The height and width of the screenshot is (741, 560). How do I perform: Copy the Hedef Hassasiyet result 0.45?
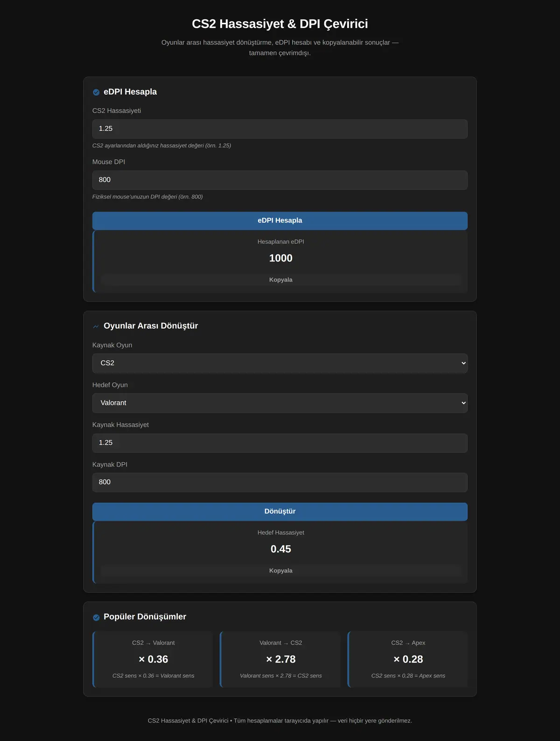281,571
